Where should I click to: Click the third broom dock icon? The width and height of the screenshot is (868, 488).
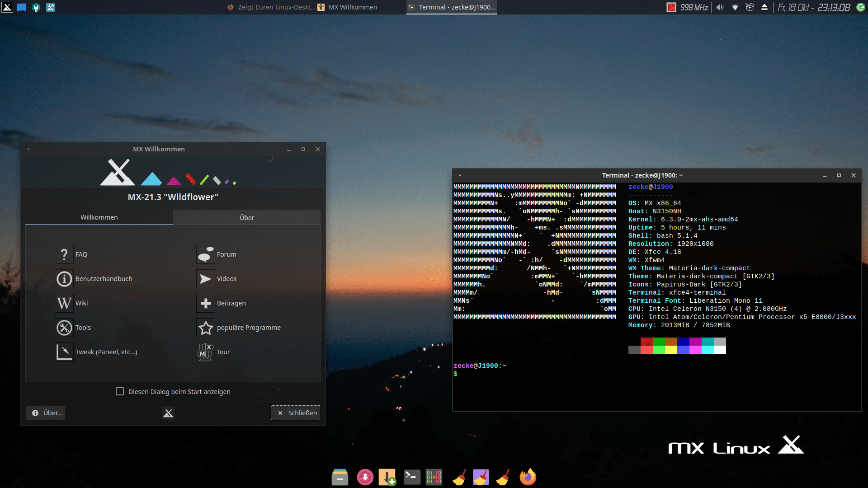click(x=503, y=477)
